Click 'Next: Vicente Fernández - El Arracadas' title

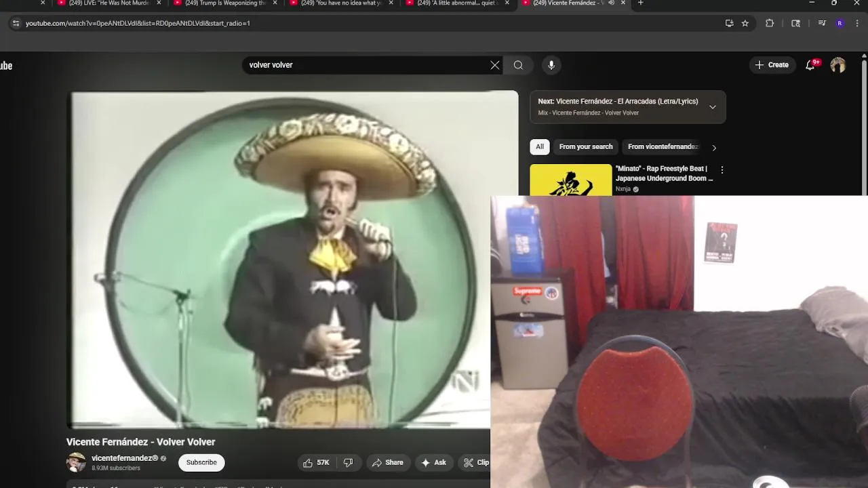pyautogui.click(x=618, y=102)
